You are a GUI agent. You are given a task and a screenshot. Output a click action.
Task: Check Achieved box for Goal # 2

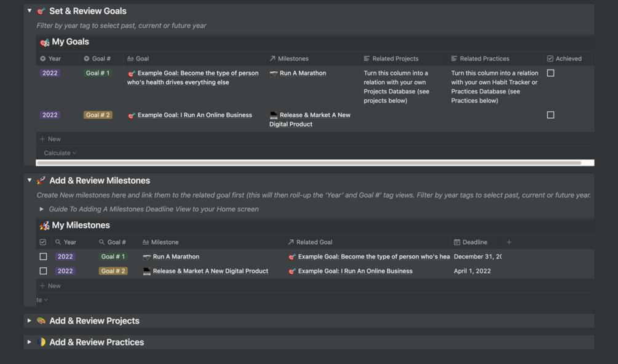pyautogui.click(x=550, y=115)
